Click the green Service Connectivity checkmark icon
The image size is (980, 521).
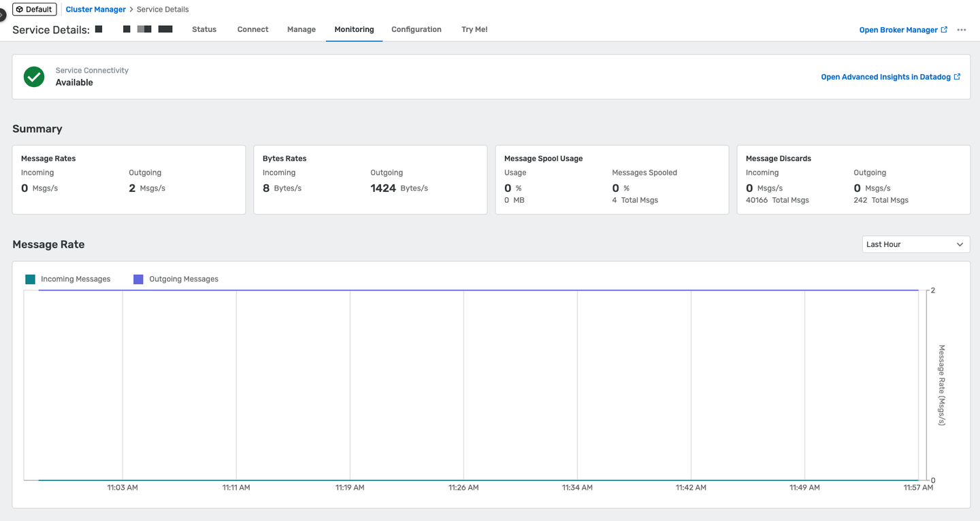[34, 77]
